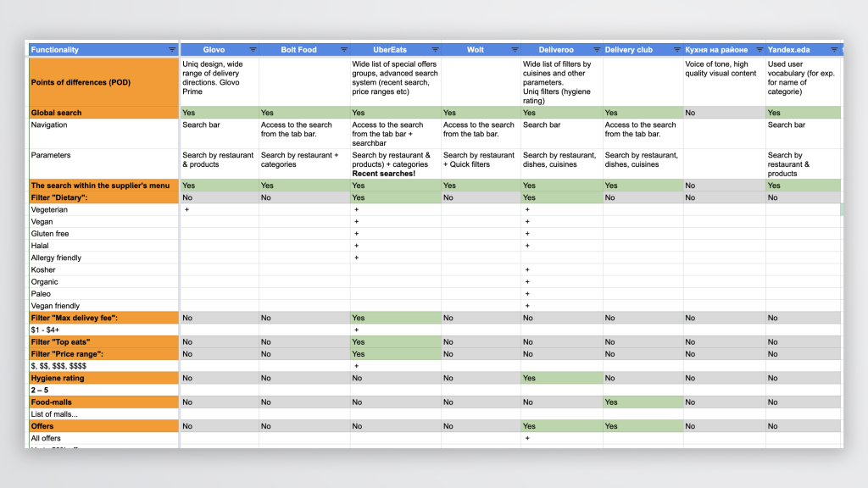Click the Allergy friendly row label
Image resolution: width=868 pixels, height=488 pixels.
point(103,258)
